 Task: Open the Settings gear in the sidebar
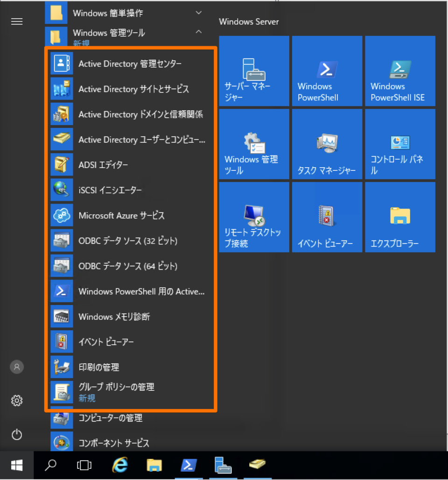(x=17, y=401)
